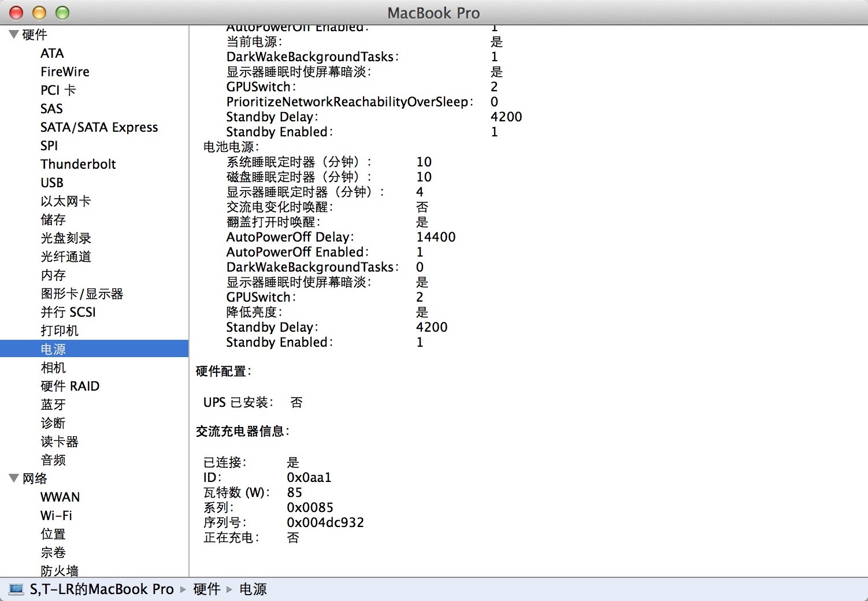Image resolution: width=868 pixels, height=601 pixels.
Task: Open the WWAN network entry
Action: point(60,497)
